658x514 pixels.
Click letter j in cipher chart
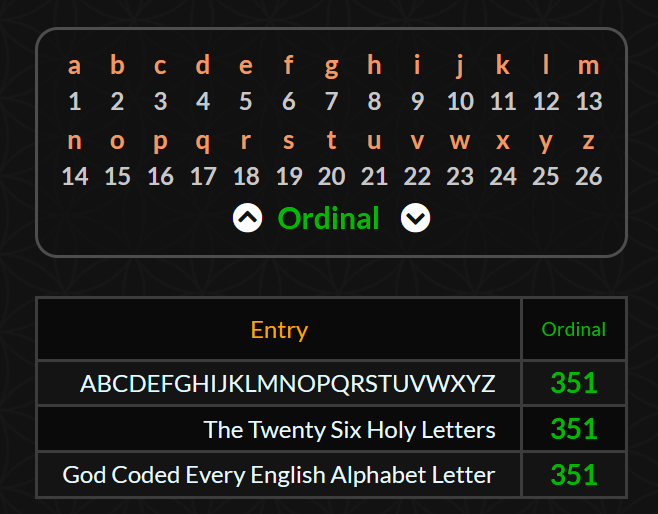[x=460, y=67]
